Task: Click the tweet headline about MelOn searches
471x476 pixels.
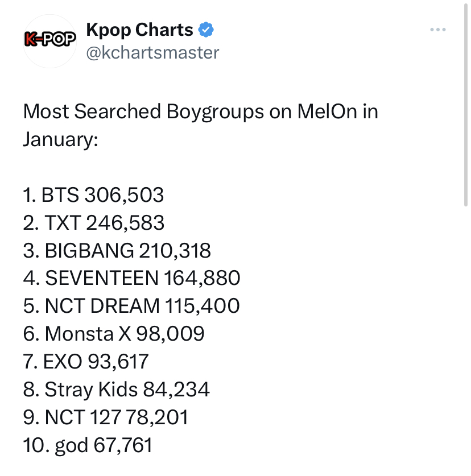Action: click(200, 125)
